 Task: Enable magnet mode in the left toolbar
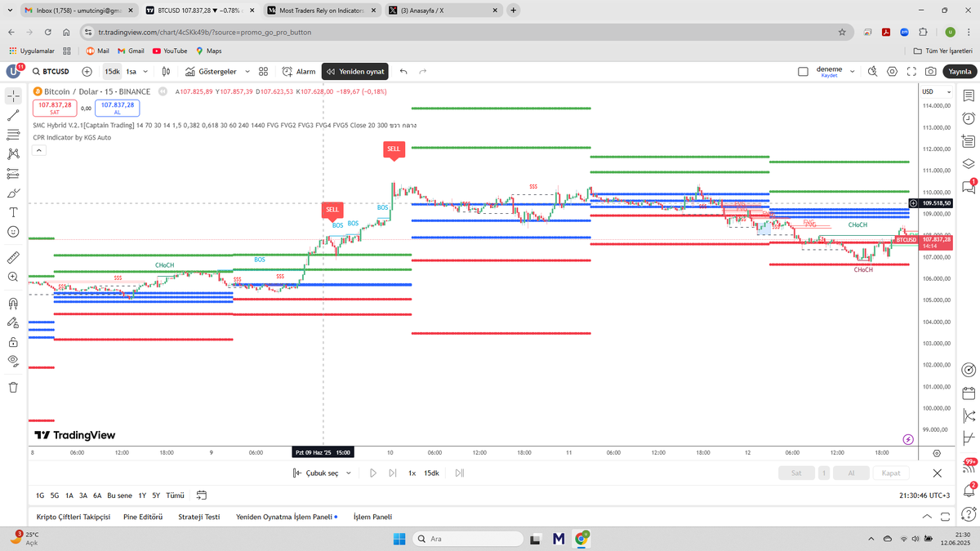pyautogui.click(x=11, y=302)
